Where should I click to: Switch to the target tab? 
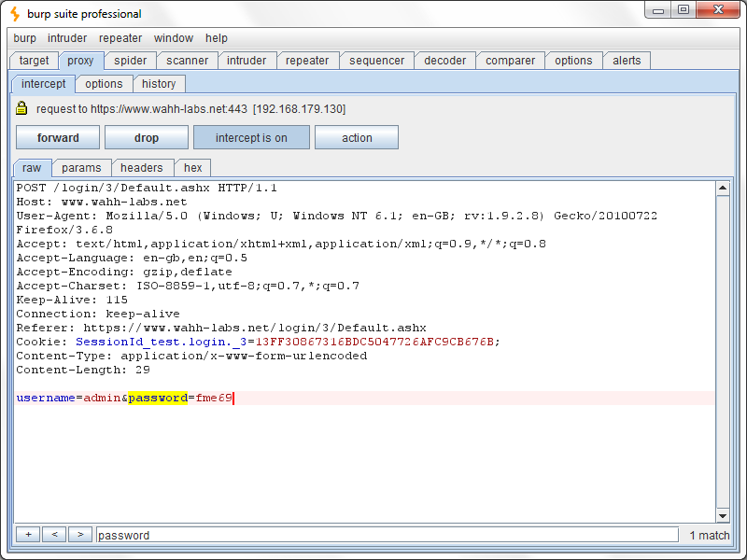pos(35,61)
